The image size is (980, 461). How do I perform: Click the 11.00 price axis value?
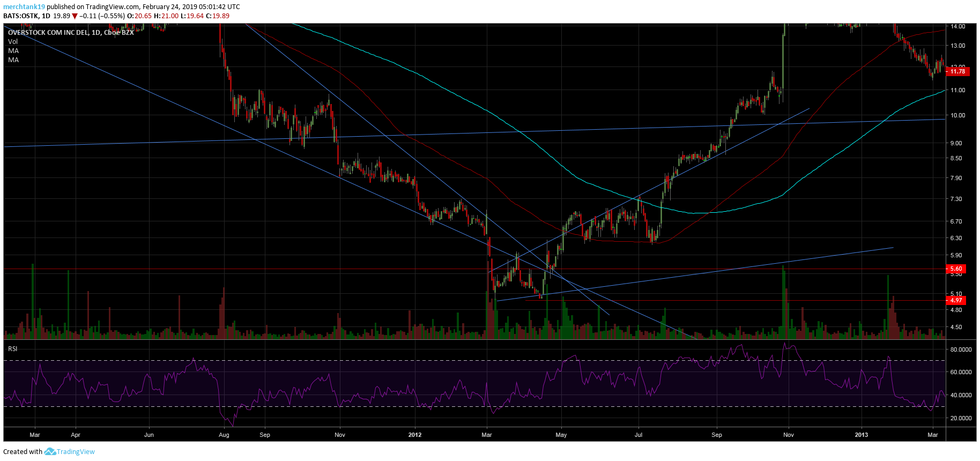pos(957,90)
